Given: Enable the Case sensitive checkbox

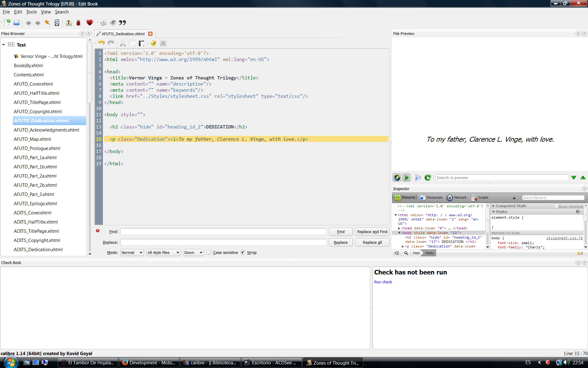Looking at the screenshot, I should click(209, 252).
